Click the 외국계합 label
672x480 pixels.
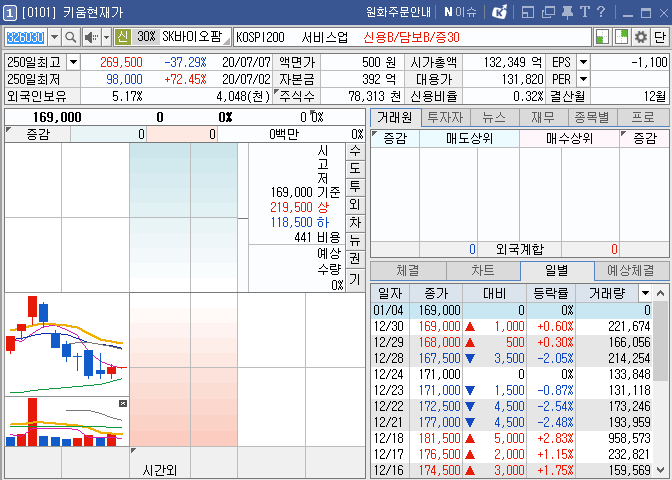coord(519,249)
